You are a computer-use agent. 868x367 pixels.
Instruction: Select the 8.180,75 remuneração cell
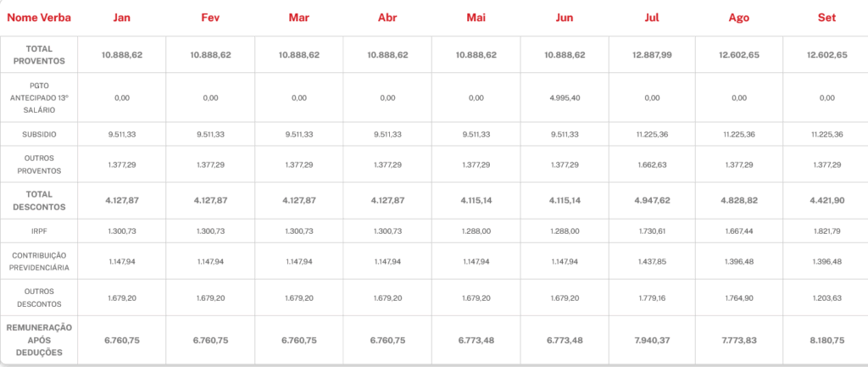tap(826, 340)
